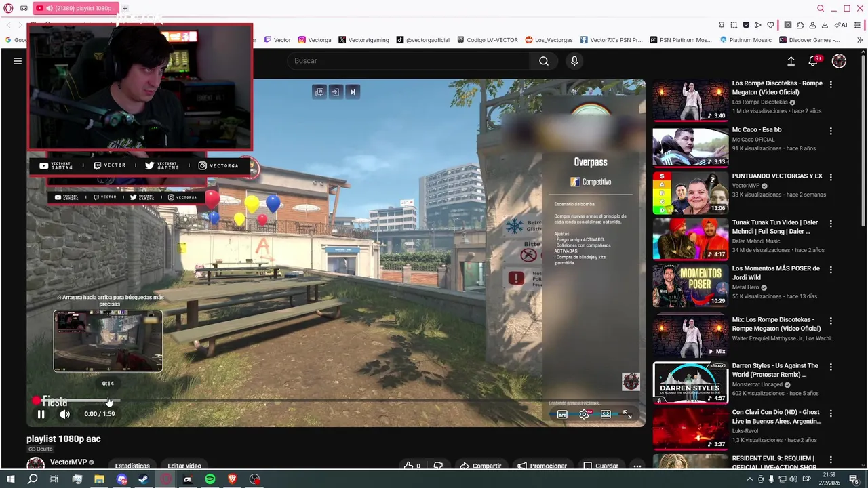The width and height of the screenshot is (868, 488).
Task: Like the video with thumbs up
Action: coord(413,466)
